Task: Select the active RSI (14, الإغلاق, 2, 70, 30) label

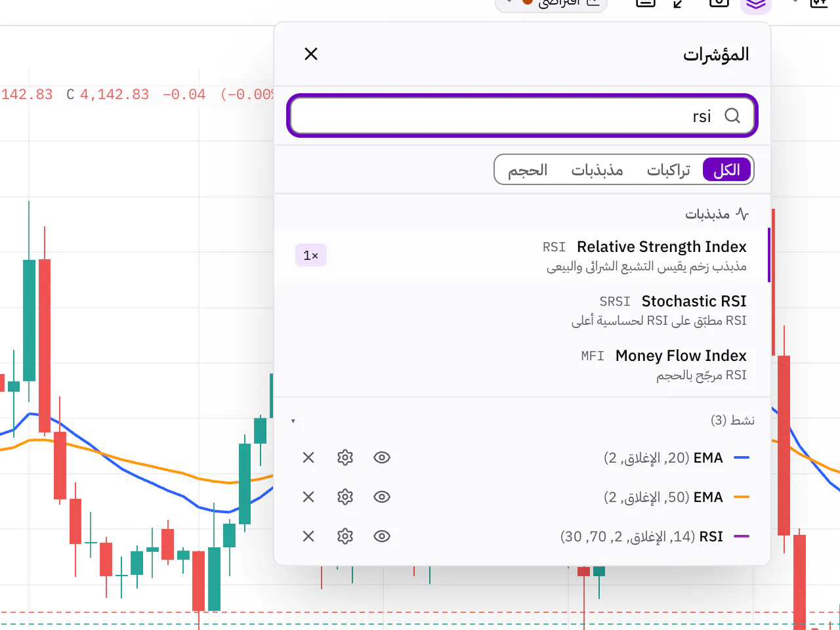Action: [642, 536]
